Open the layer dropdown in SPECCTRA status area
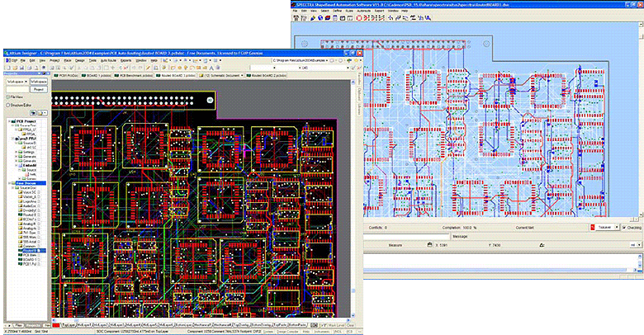The image size is (644, 335). tap(616, 228)
